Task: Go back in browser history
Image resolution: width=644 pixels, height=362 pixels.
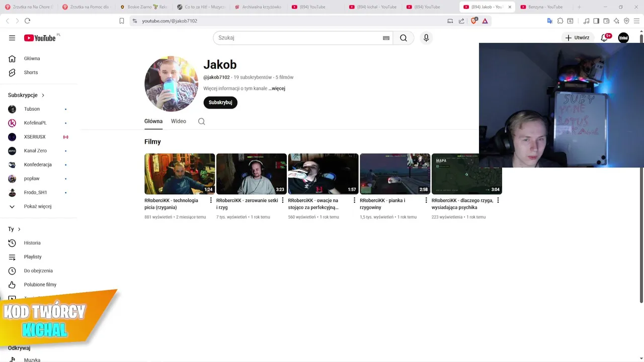Action: click(x=7, y=21)
